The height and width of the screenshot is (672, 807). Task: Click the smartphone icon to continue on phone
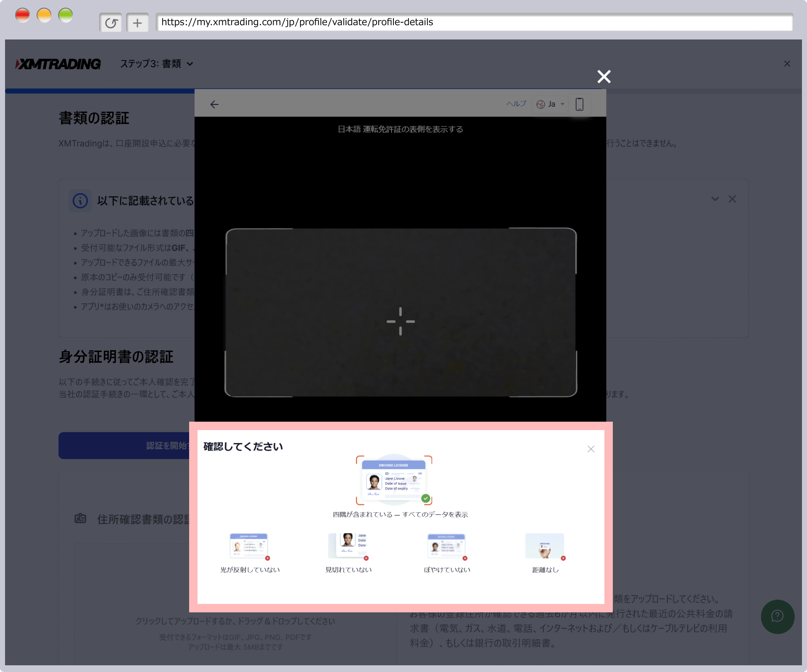point(579,104)
